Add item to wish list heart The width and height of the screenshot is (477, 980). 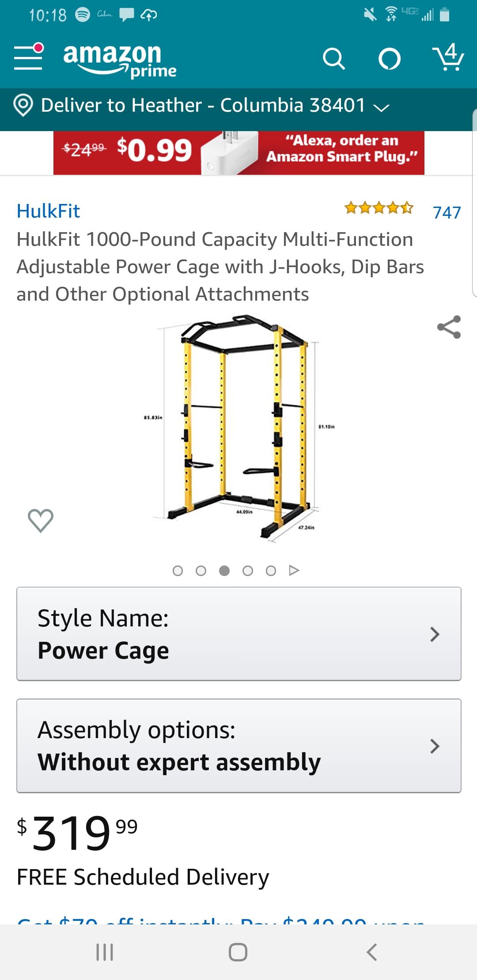(41, 520)
